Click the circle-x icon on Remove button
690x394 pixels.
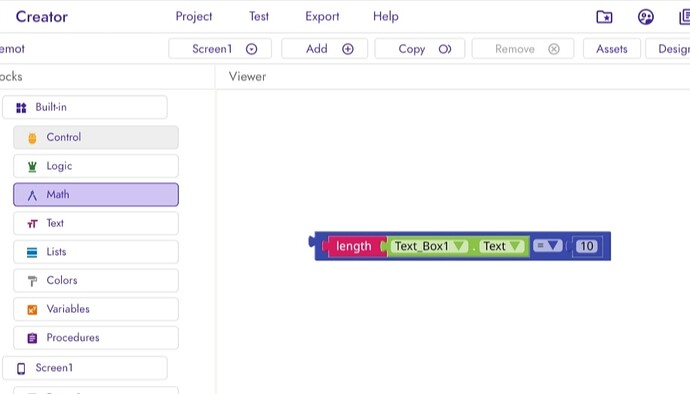click(x=554, y=49)
